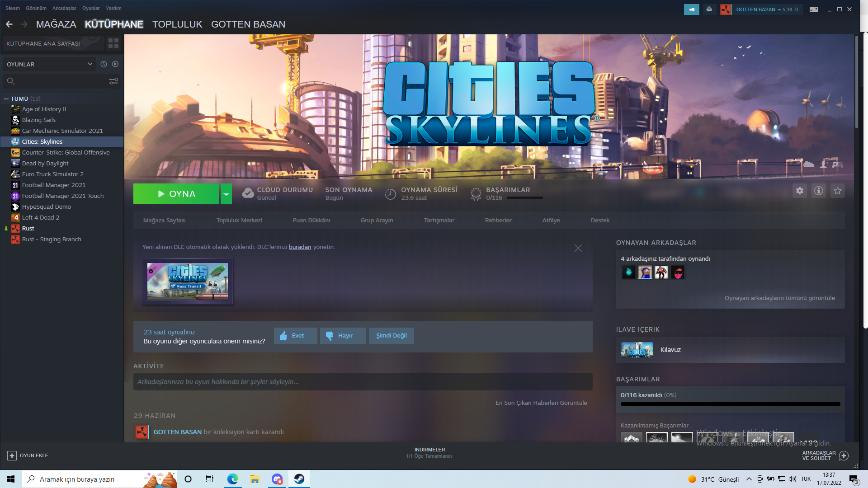Click the achievements progress bar 0/116

point(731,404)
